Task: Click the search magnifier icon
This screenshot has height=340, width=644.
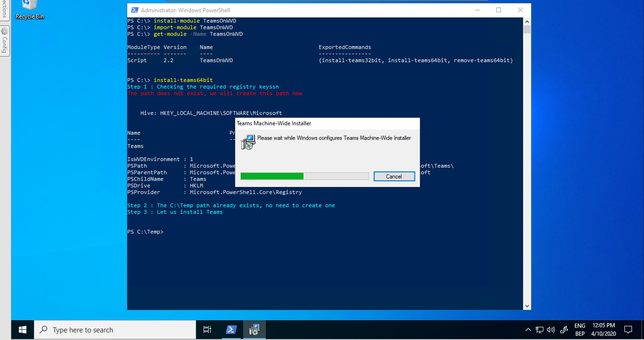Action: click(x=44, y=329)
